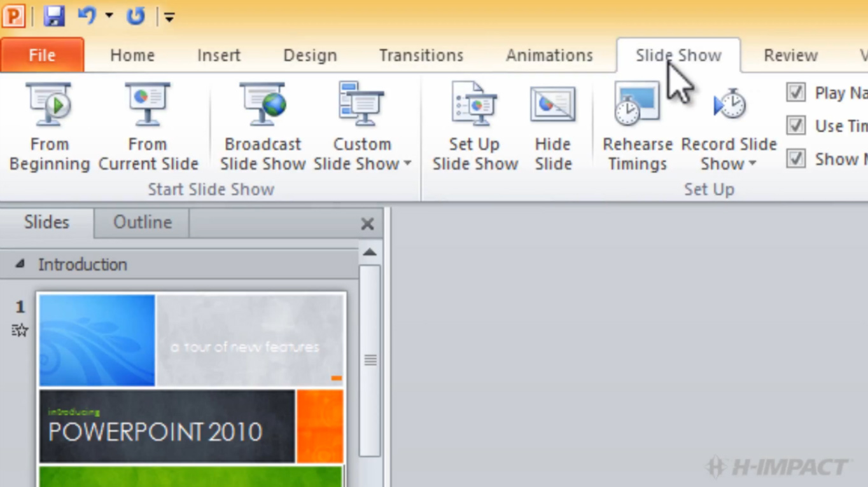Start show From Current Slide
The height and width of the screenshot is (487, 868).
148,127
